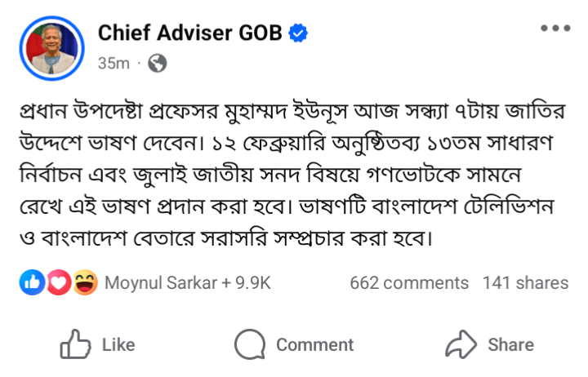View the 662 comments
This screenshot has width=588, height=377.
pos(409,283)
